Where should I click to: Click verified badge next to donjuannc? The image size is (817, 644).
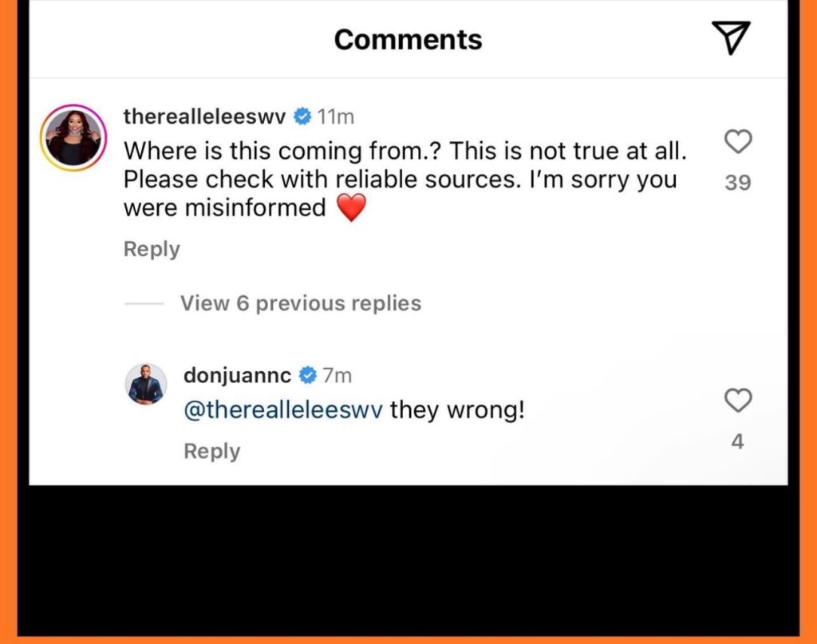[308, 374]
